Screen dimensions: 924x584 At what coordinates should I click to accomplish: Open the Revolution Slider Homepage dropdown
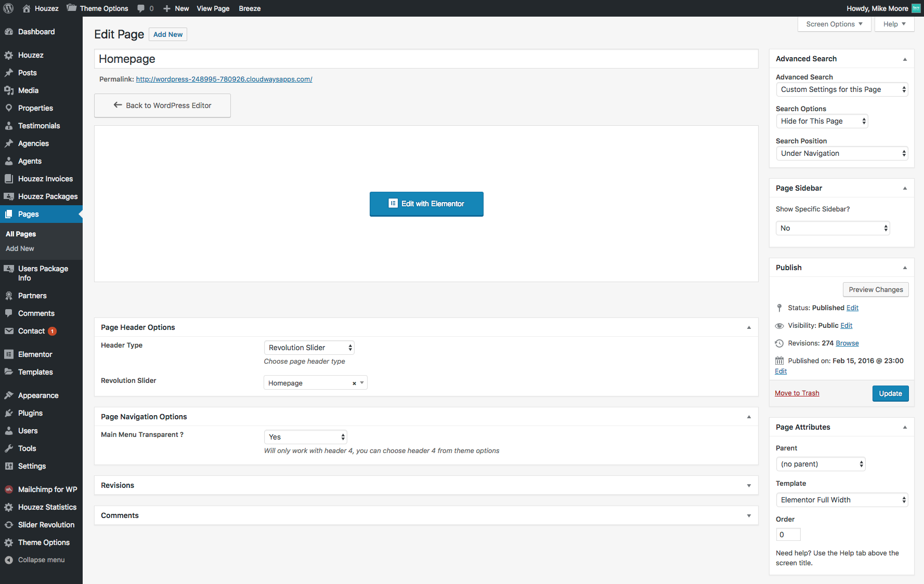315,383
